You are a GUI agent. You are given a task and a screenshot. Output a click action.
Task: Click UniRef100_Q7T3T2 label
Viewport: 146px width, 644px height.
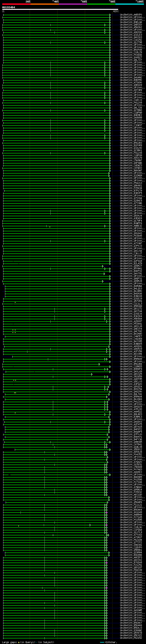[131, 542]
